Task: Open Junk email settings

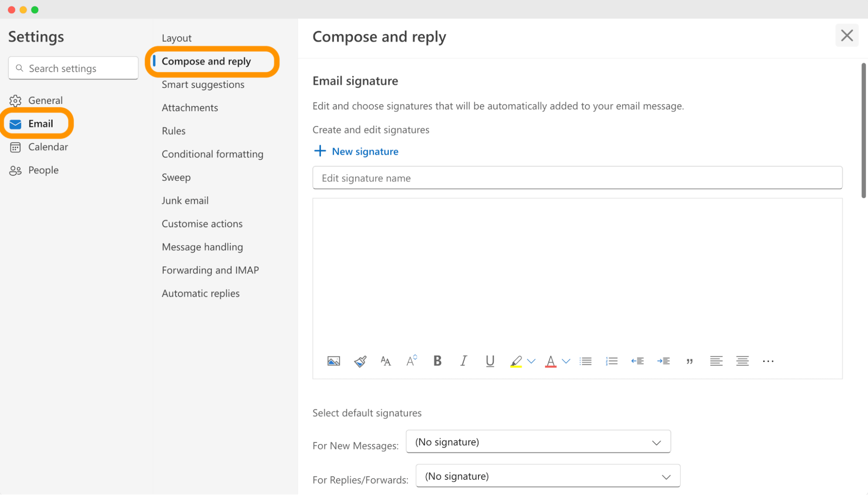Action: tap(185, 201)
